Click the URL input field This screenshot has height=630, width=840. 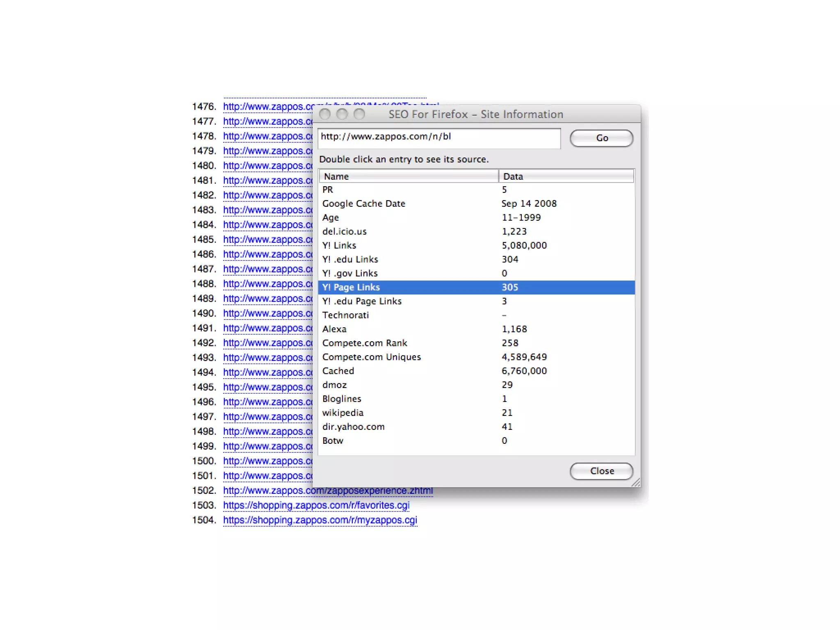tap(439, 137)
